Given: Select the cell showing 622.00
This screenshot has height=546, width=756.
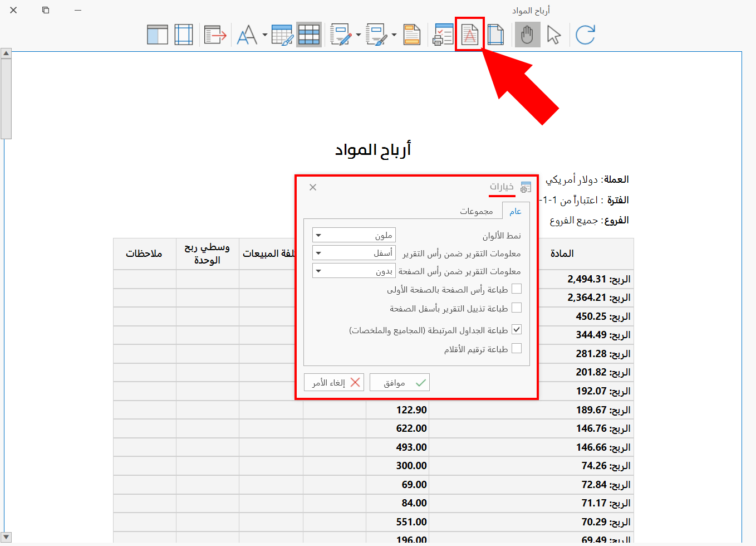Looking at the screenshot, I should (397, 428).
